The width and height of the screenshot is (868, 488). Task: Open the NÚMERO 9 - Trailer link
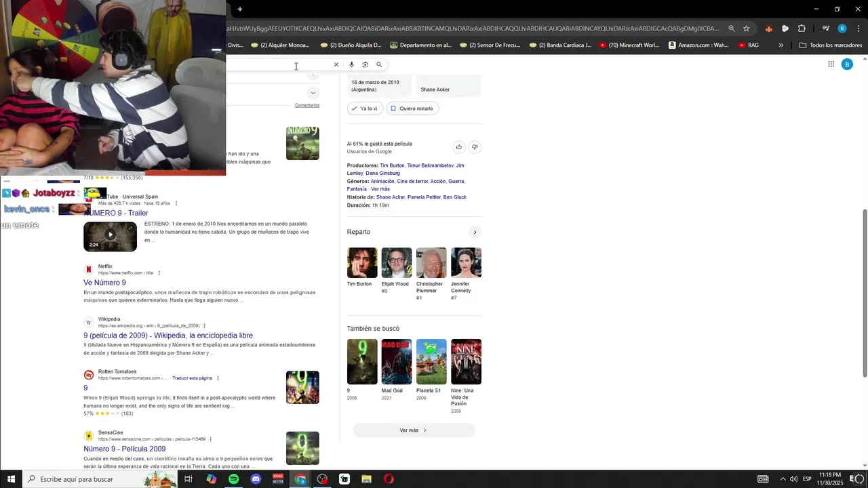(116, 213)
